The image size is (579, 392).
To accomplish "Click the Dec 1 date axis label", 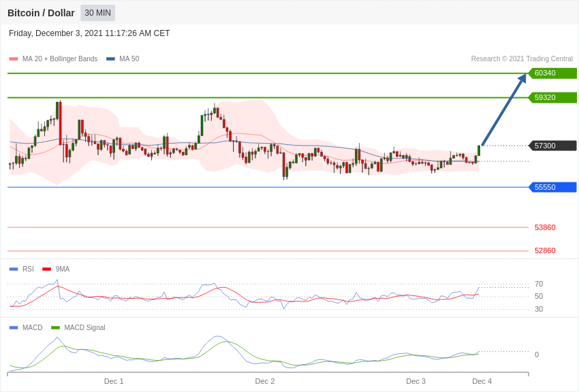I will point(114,381).
